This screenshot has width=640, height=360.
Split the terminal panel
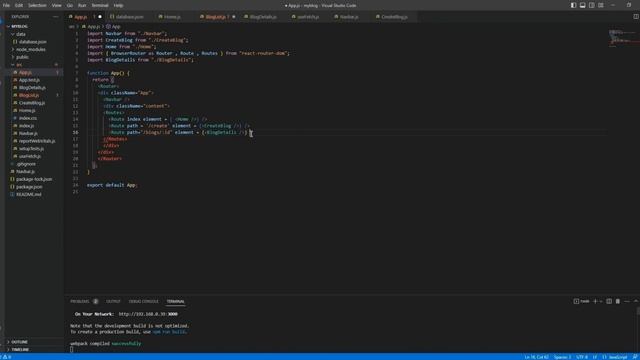609,301
